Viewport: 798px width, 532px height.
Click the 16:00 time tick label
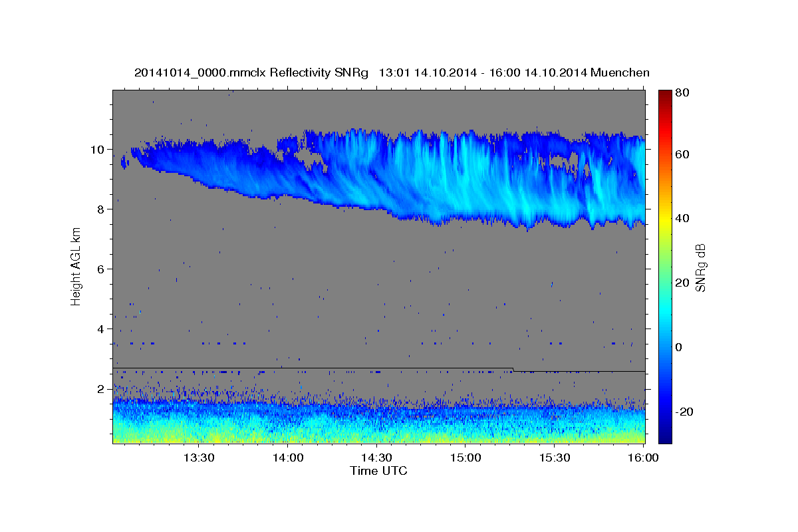643,458
